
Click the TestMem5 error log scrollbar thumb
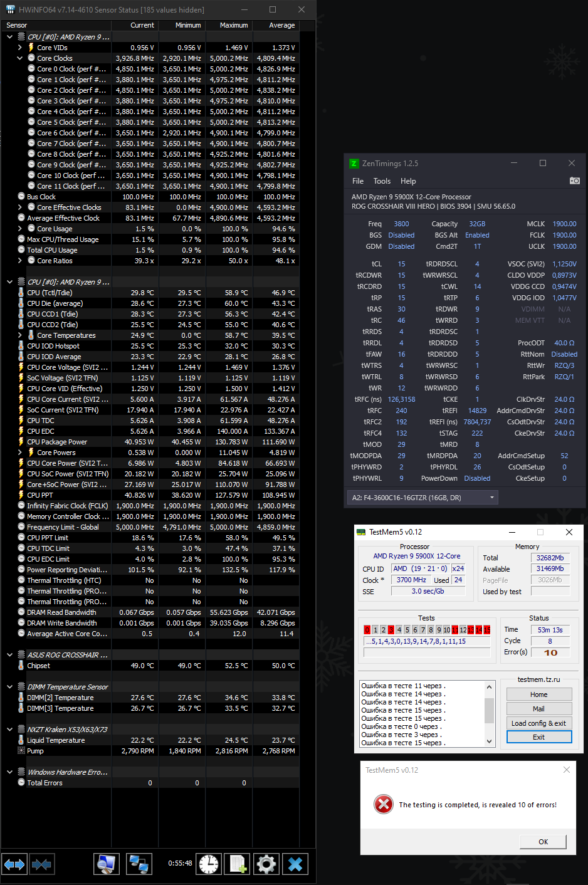coord(490,711)
